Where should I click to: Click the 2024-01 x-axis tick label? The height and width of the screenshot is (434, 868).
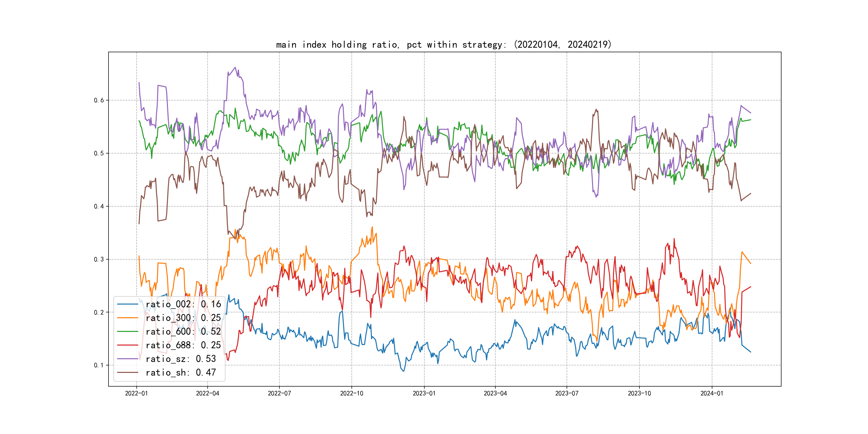(712, 393)
